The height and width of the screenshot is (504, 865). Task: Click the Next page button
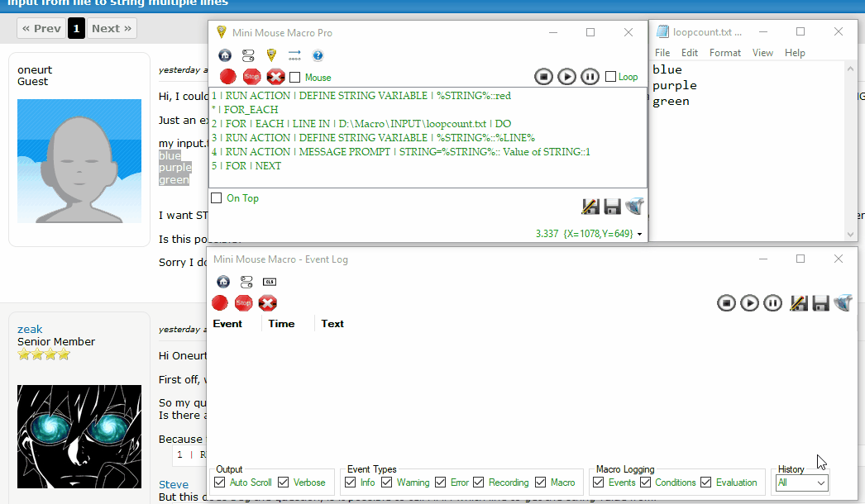click(112, 28)
